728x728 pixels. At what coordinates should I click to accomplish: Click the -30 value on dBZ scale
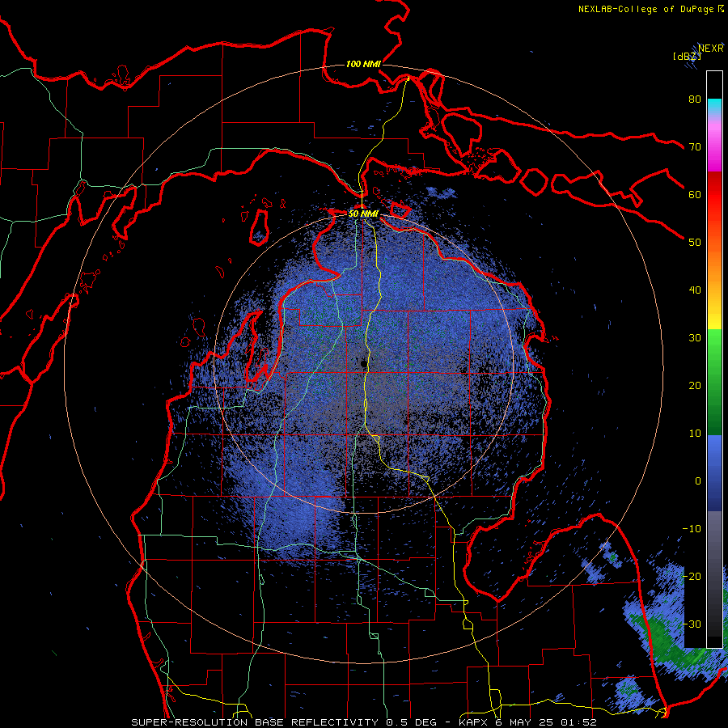point(692,624)
